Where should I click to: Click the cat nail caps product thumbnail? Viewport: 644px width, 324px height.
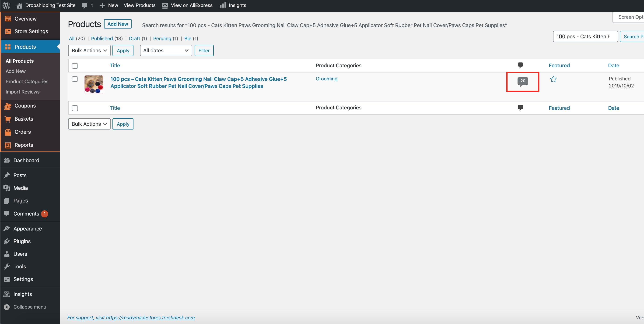[94, 84]
